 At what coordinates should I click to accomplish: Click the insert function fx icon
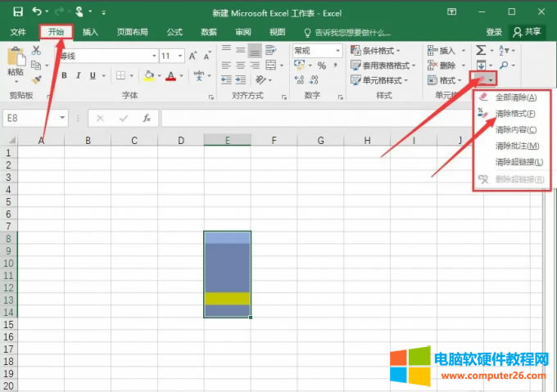pyautogui.click(x=147, y=118)
